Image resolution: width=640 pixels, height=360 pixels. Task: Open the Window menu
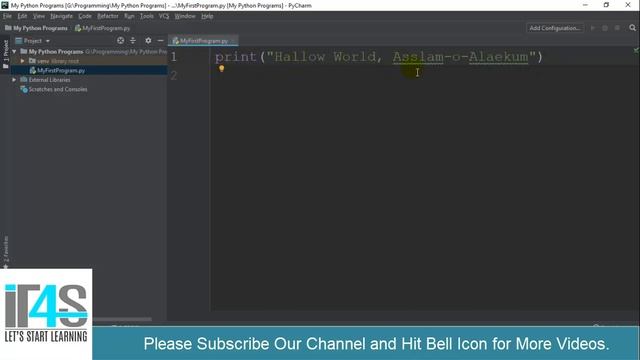185,16
